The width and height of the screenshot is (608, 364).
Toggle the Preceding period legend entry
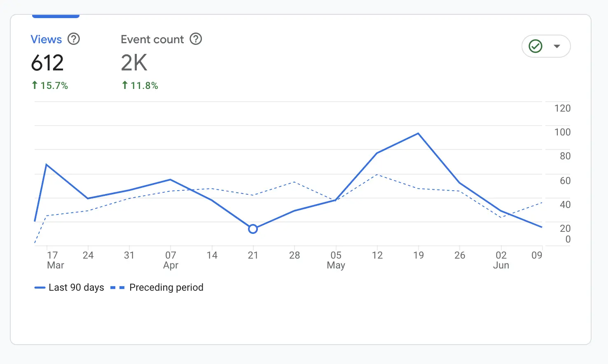pos(166,287)
